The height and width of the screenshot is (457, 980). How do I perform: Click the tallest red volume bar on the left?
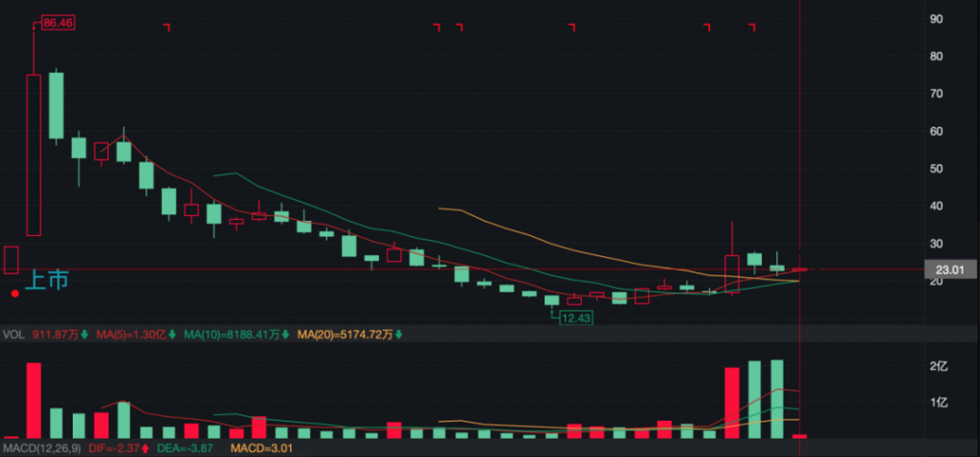click(x=33, y=400)
